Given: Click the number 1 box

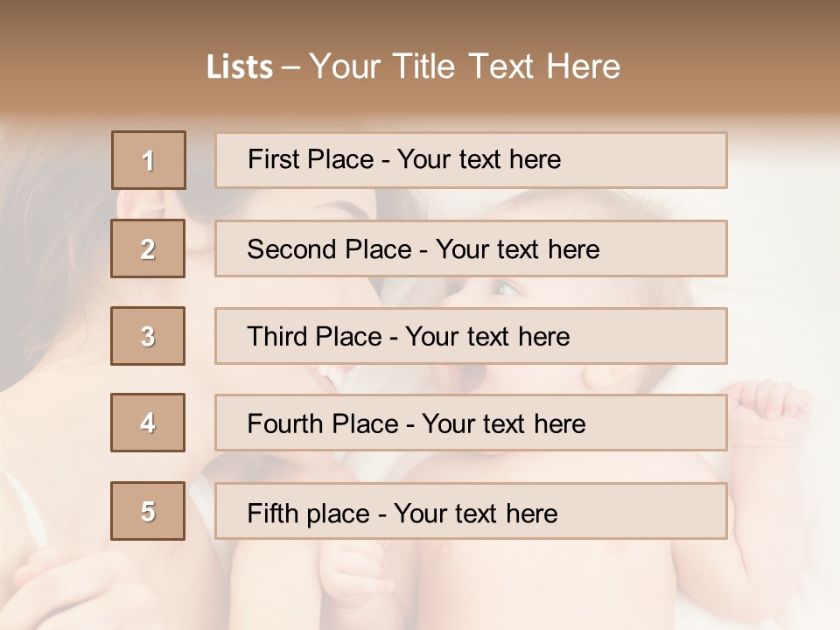Looking at the screenshot, I should 149,160.
